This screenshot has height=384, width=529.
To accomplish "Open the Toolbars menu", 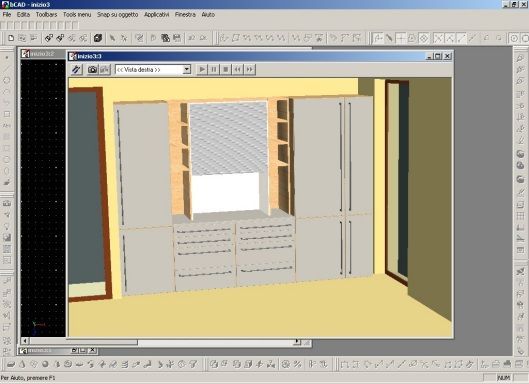I will click(x=47, y=15).
